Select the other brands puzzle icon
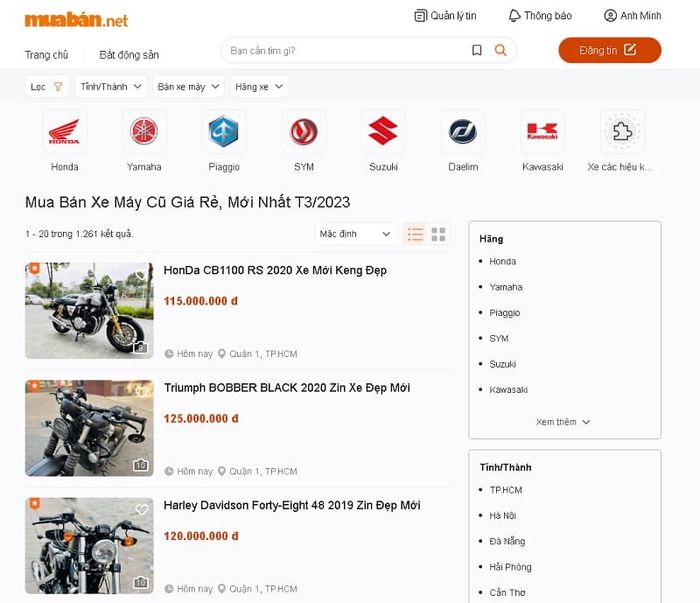The image size is (700, 603). click(x=622, y=132)
